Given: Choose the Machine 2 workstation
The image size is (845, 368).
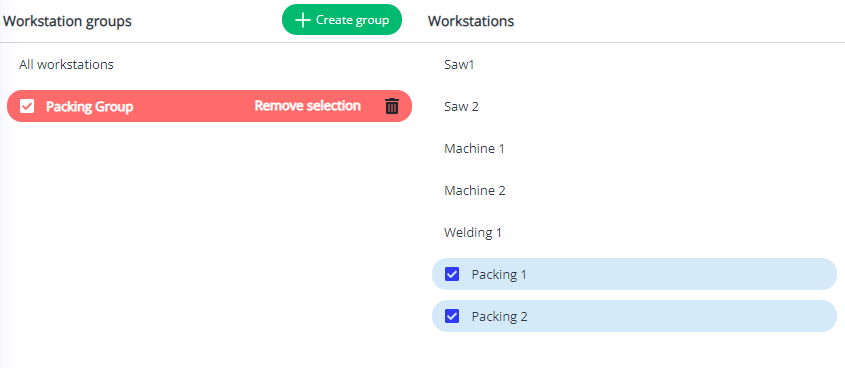Looking at the screenshot, I should pos(475,190).
